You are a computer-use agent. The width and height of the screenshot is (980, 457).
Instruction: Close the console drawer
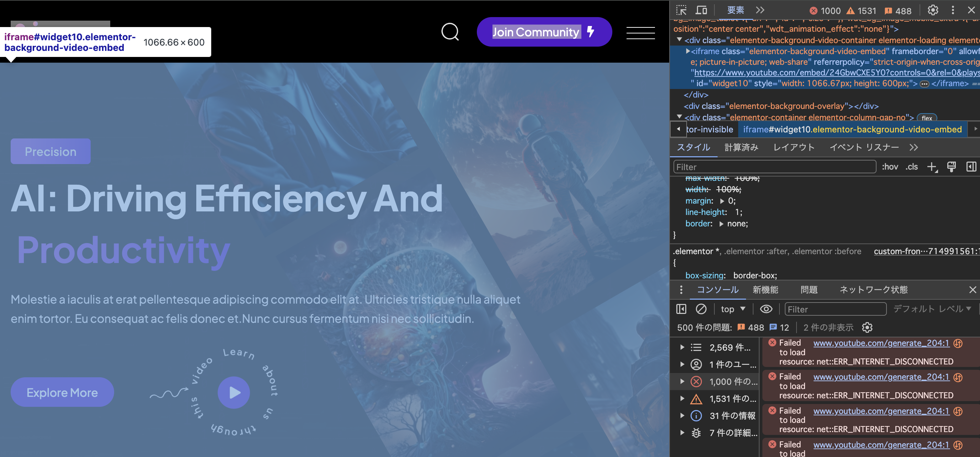click(x=973, y=290)
